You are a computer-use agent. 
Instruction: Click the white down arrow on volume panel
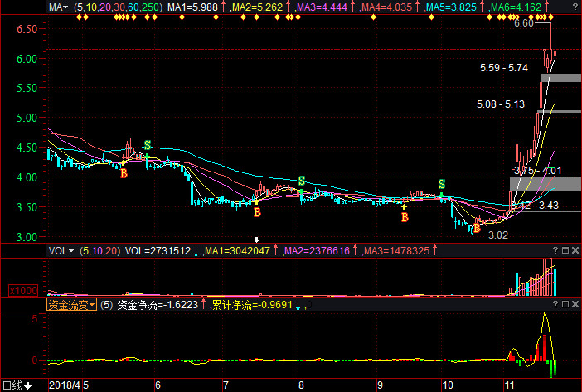pyautogui.click(x=256, y=240)
